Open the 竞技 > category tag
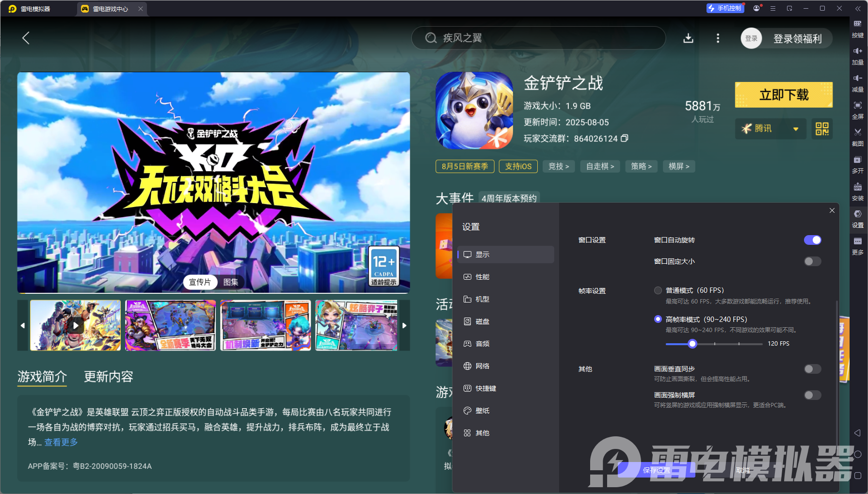Image resolution: width=868 pixels, height=494 pixels. (x=559, y=166)
